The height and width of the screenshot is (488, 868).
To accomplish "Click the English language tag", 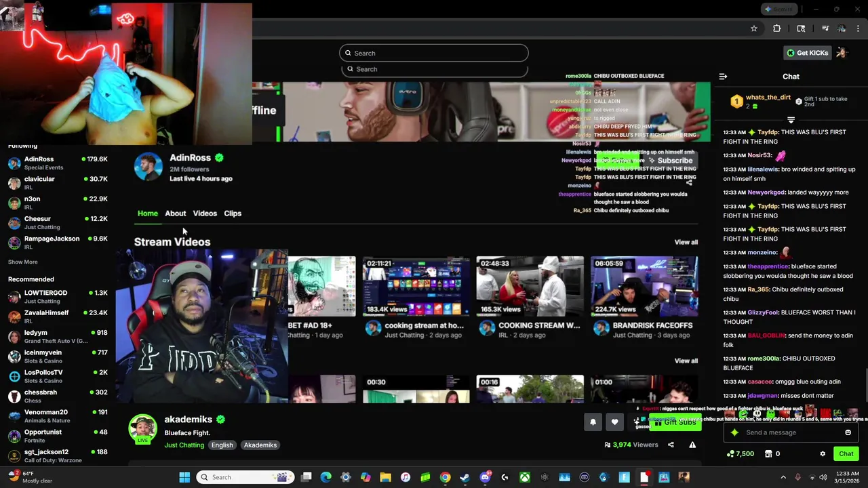I will click(222, 445).
